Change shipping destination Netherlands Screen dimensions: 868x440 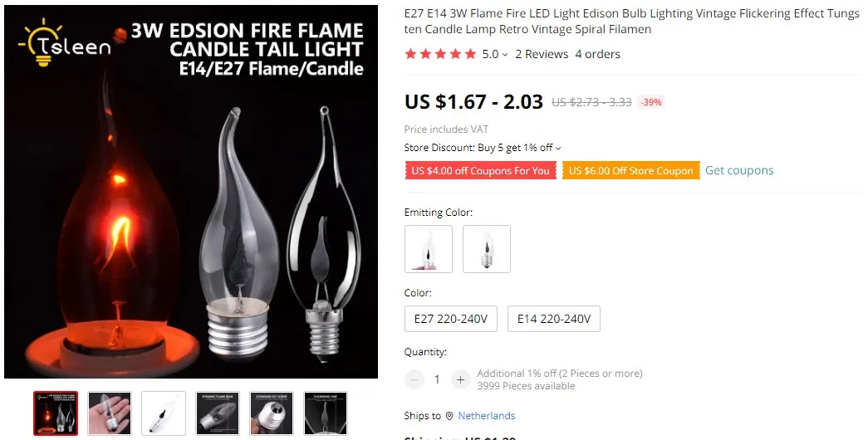(486, 416)
